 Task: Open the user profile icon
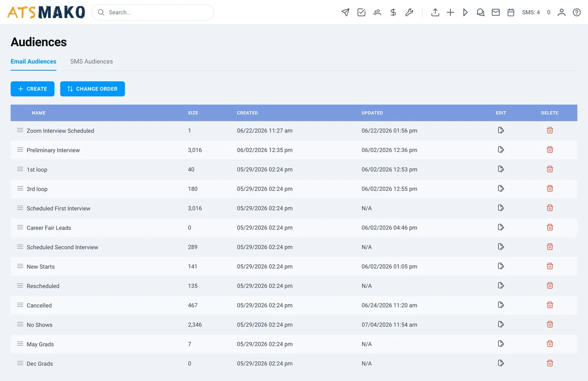tap(562, 12)
